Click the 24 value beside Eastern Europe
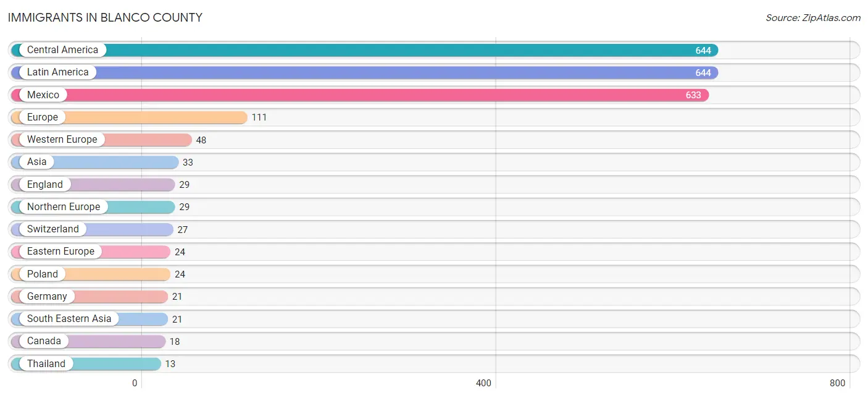The image size is (868, 398). click(180, 252)
